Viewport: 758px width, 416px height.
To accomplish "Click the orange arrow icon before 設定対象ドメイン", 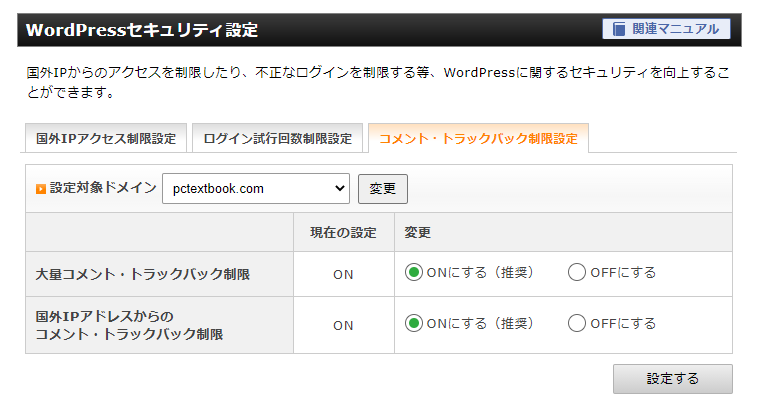I will tap(41, 189).
